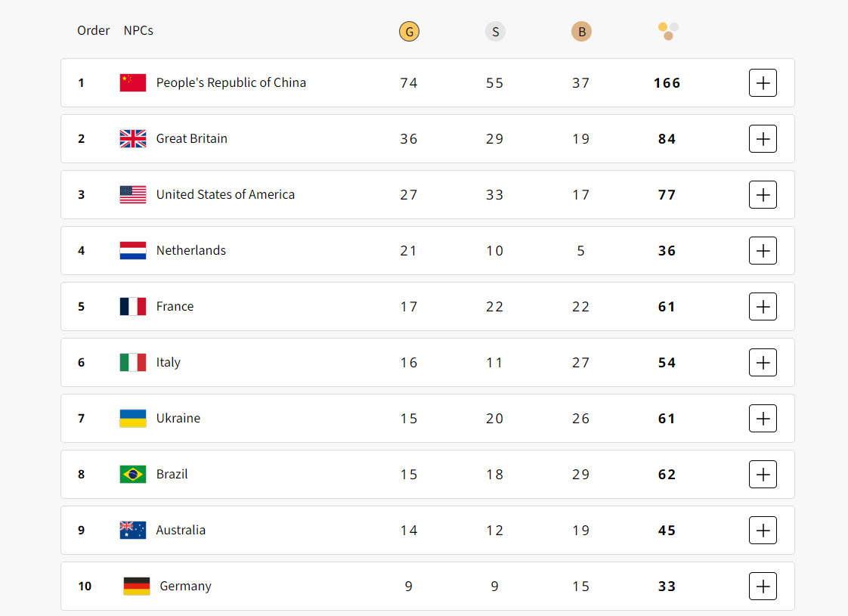Click the Netherlands flag icon
Screen dimensions: 848x616
coord(133,250)
